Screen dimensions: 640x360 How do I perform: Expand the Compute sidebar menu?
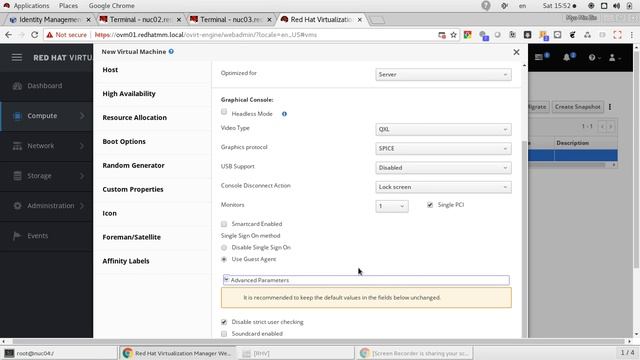tap(47, 116)
